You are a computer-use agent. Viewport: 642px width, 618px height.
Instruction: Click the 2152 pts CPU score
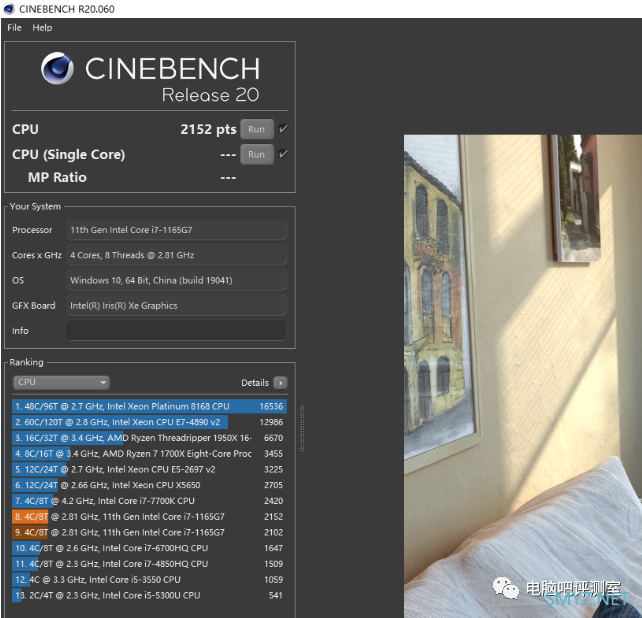click(x=208, y=129)
